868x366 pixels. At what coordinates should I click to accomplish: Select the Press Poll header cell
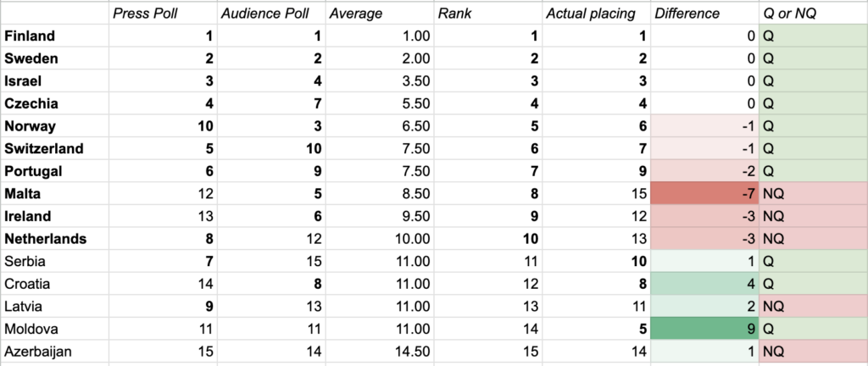point(163,14)
